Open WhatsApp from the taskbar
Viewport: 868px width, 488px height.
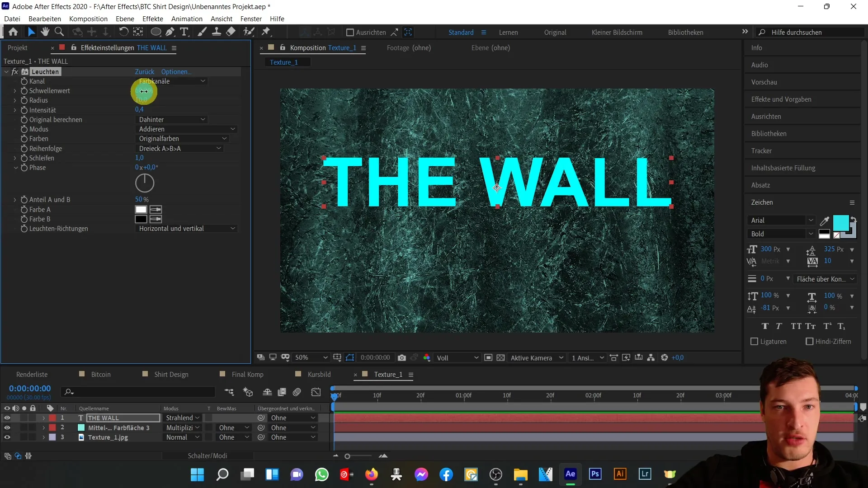(x=321, y=474)
